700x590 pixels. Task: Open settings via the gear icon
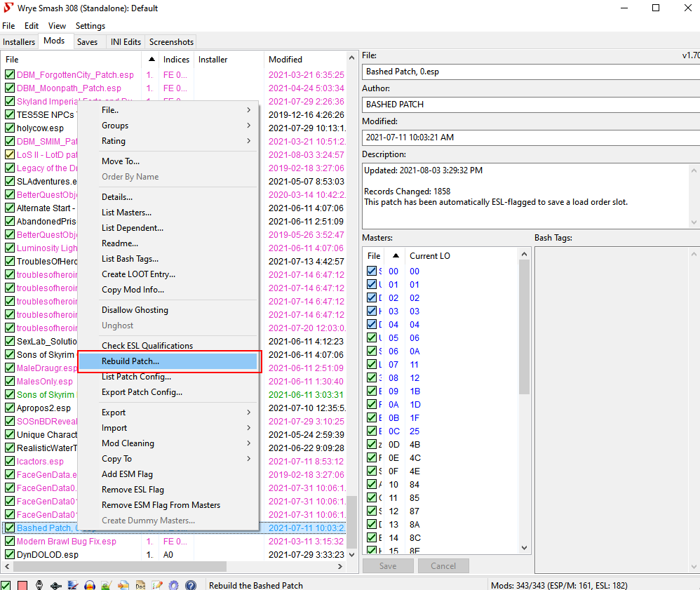[173, 585]
